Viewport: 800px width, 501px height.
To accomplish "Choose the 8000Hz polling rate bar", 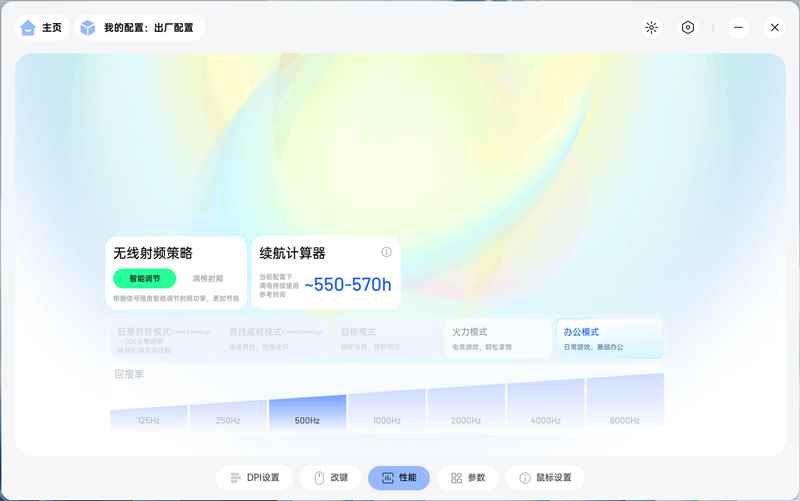I will [626, 402].
